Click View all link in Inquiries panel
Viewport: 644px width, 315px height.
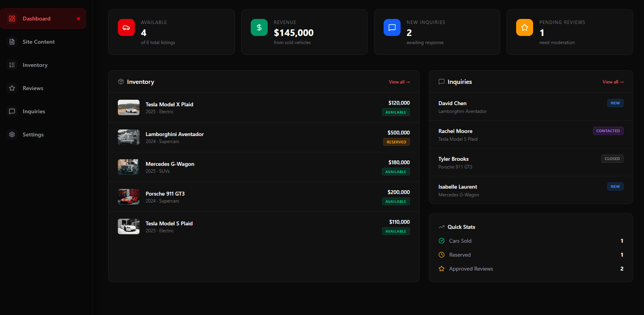tap(613, 82)
